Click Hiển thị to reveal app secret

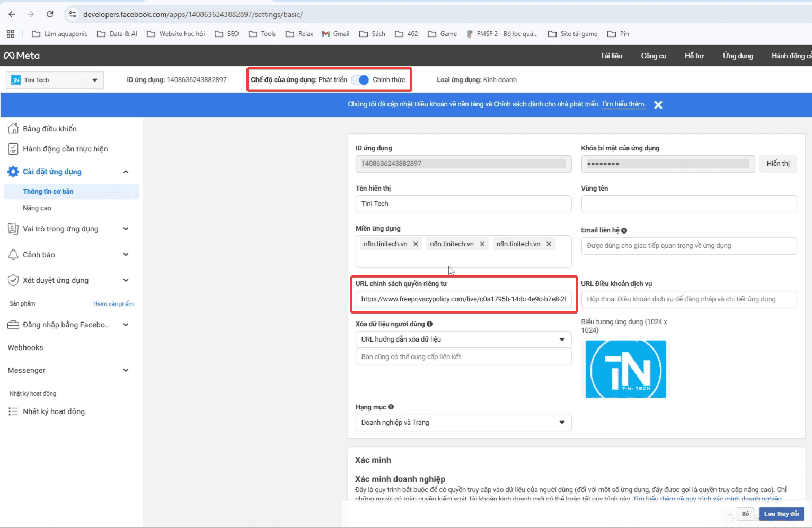coord(778,164)
